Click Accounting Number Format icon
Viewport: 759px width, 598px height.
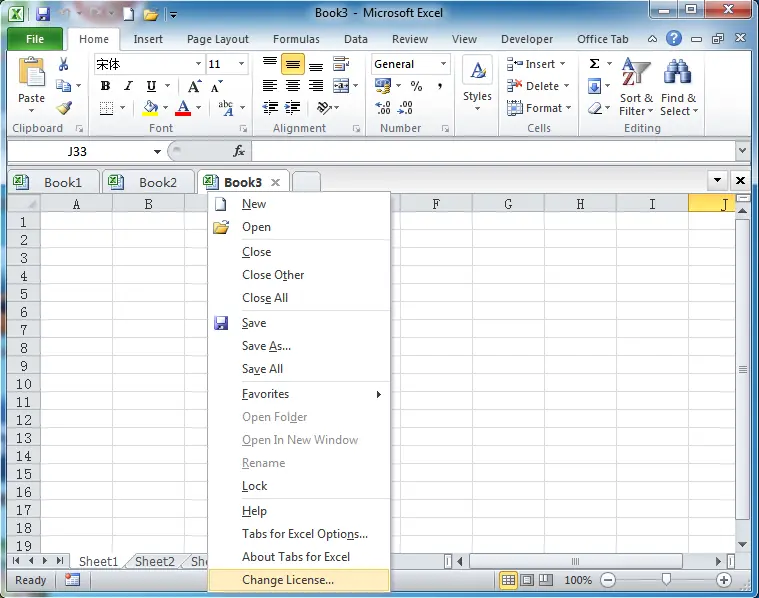pos(383,87)
